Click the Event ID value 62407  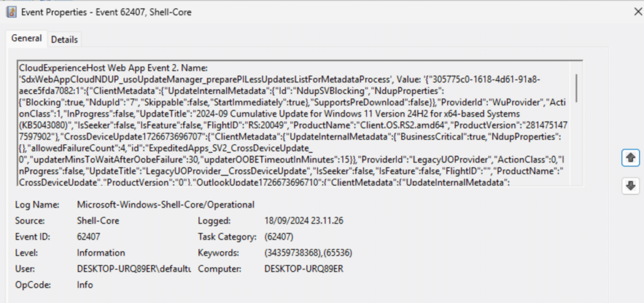tap(89, 236)
